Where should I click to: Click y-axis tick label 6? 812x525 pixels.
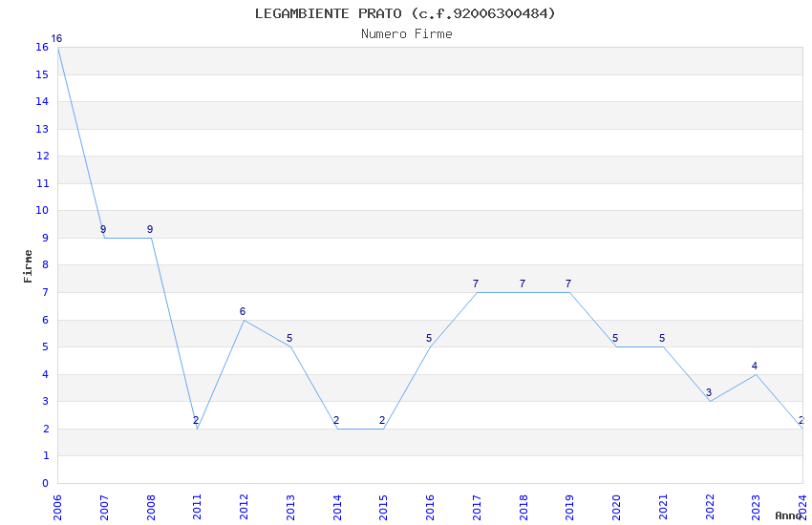[x=46, y=320]
